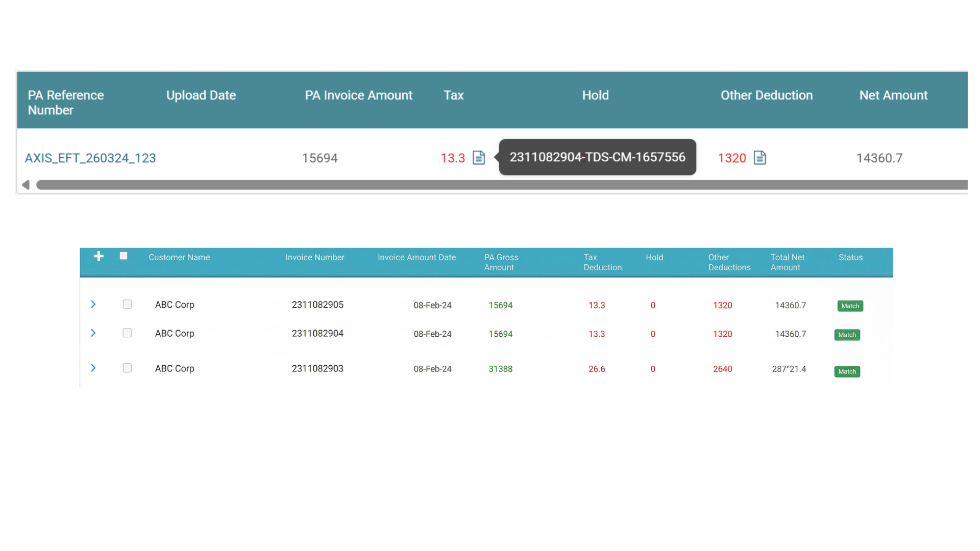980x551 pixels.
Task: Open the AXIS_EFT_260324_123 reference link
Action: pos(90,158)
